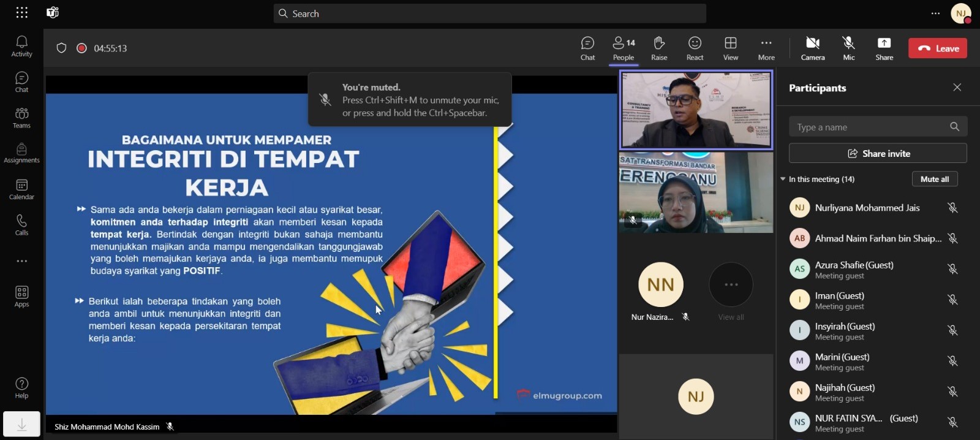Expand more apps ellipsis in sidebar
The image size is (980, 440).
(x=21, y=261)
